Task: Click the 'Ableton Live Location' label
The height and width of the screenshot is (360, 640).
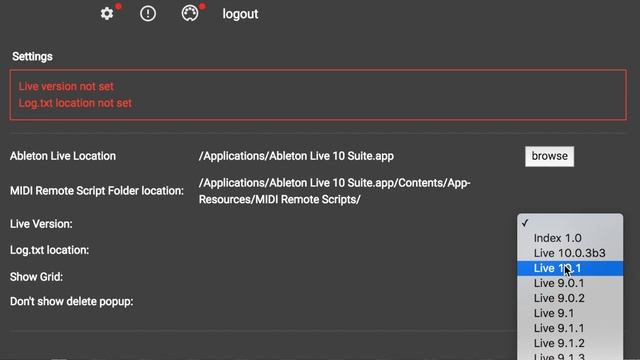Action: (63, 156)
